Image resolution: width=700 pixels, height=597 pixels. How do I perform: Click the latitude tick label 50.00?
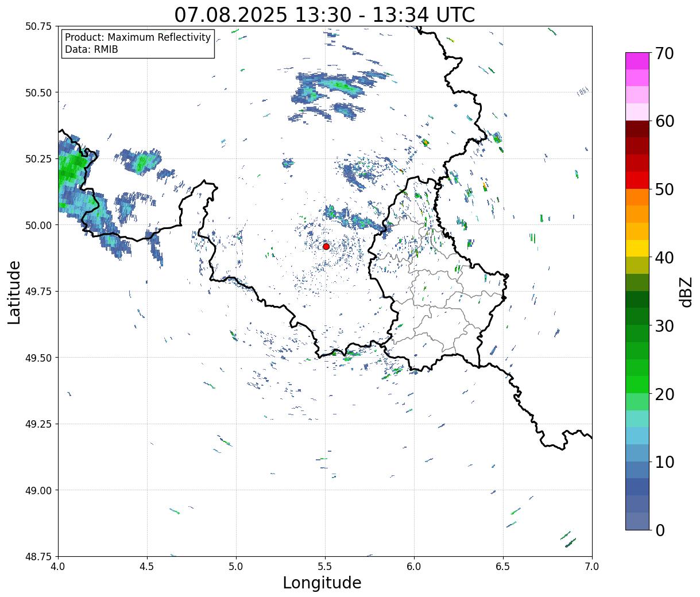tap(38, 225)
